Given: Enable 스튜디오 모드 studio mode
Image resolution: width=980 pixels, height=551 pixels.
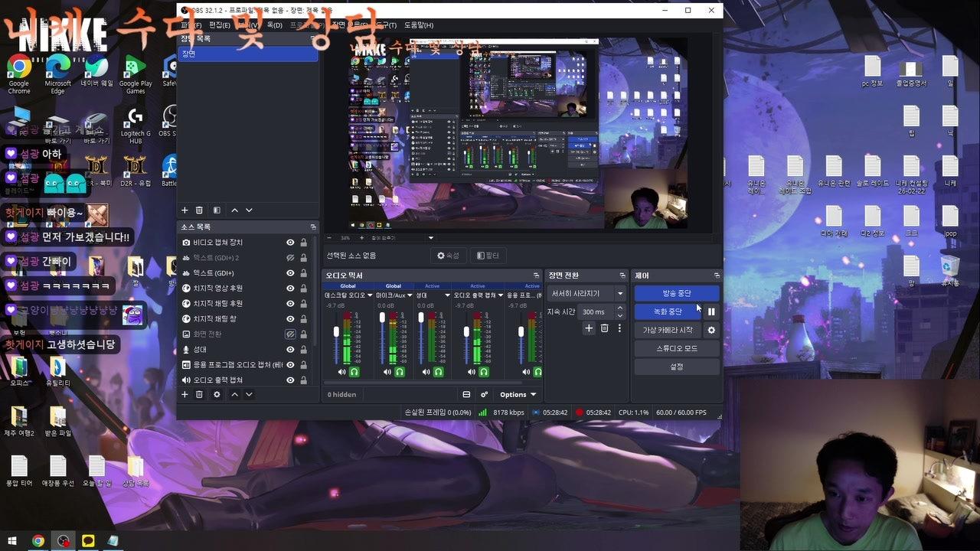Looking at the screenshot, I should pyautogui.click(x=677, y=348).
